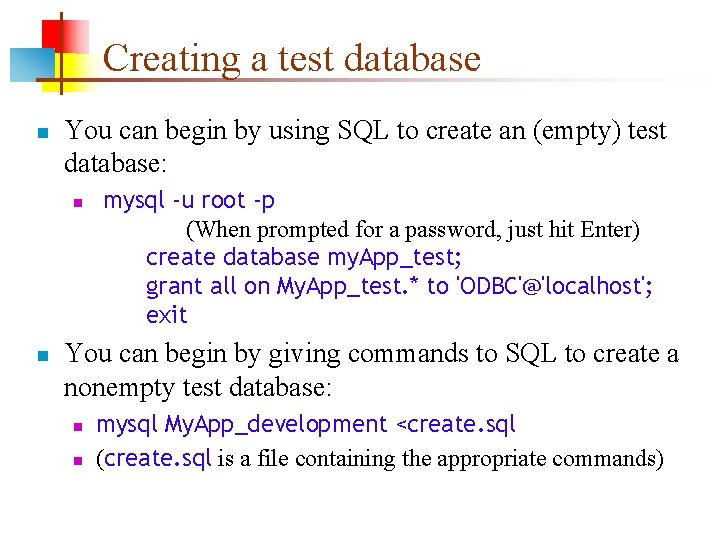This screenshot has height=540, width=720.
Task: Click the note "(When prompted for a password, just hit Enter)"
Action: click(x=413, y=230)
